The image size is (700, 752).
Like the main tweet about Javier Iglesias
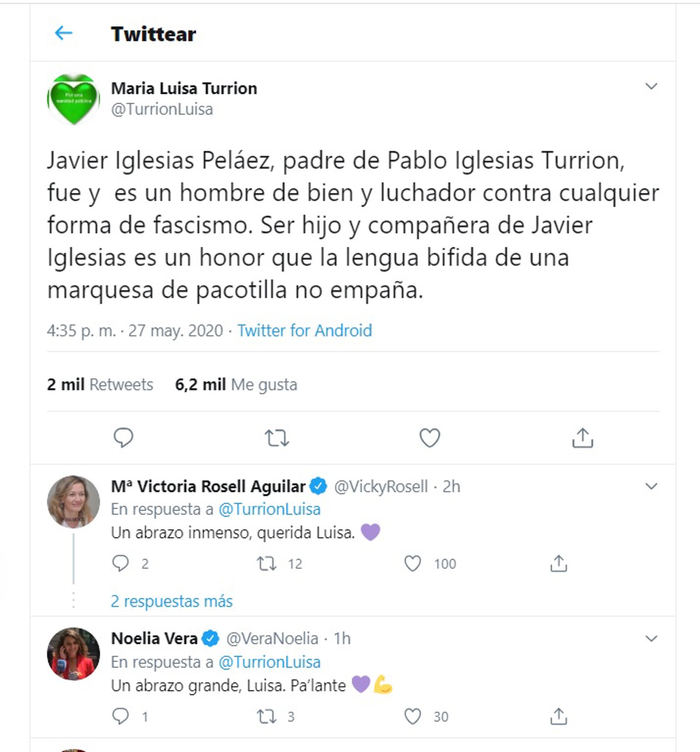[429, 438]
